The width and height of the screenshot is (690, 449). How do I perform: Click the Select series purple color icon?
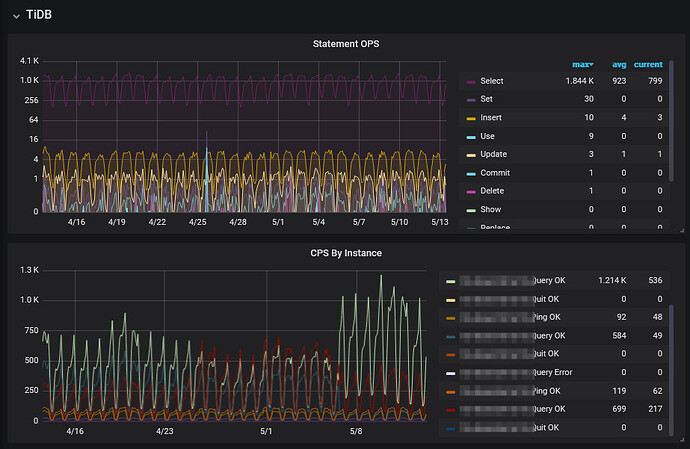[x=470, y=82]
